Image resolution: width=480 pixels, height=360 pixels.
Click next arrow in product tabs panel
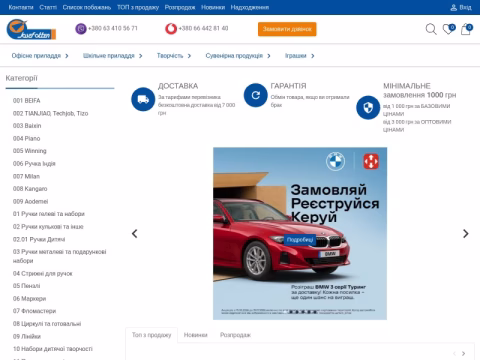point(463,353)
